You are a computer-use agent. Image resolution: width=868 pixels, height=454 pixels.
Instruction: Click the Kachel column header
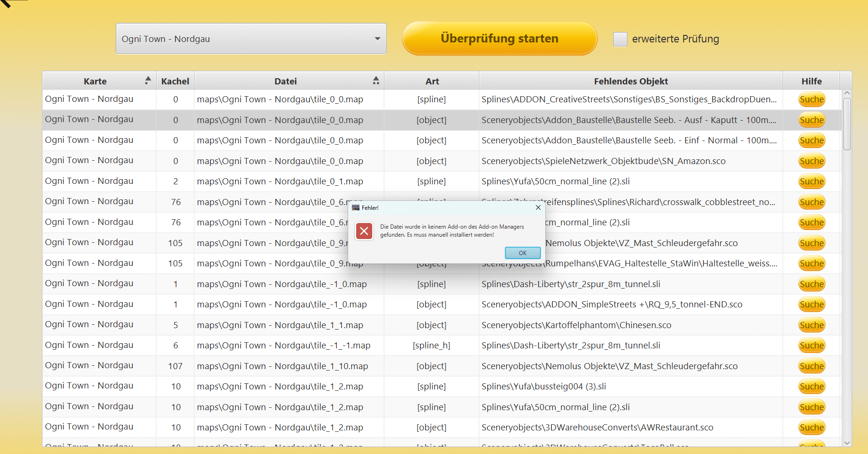[x=175, y=81]
